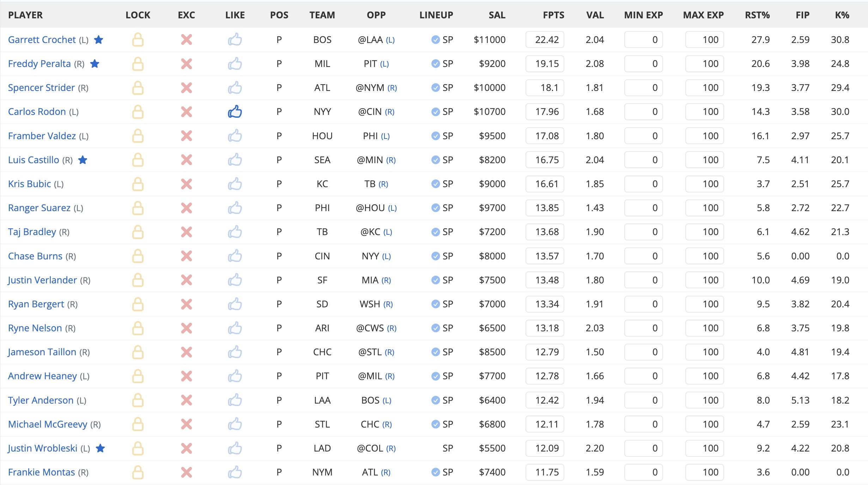The image size is (868, 485).
Task: Sort by K% column header
Action: pos(842,15)
